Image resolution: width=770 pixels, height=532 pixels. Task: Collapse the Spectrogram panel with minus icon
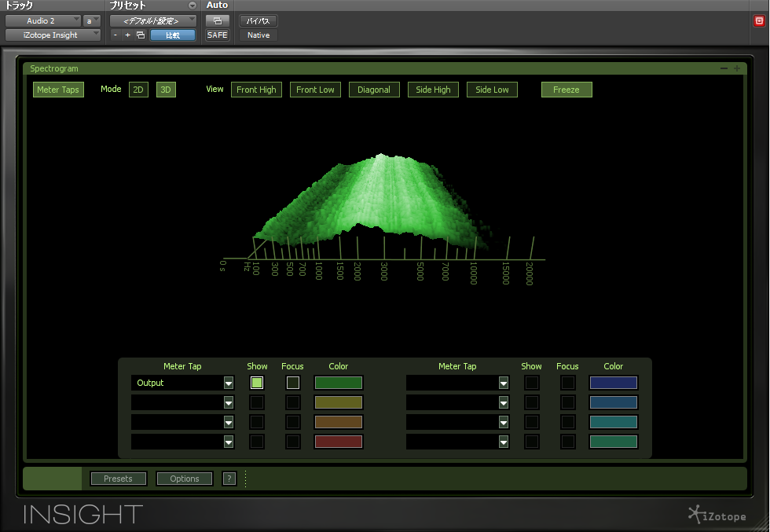724,68
